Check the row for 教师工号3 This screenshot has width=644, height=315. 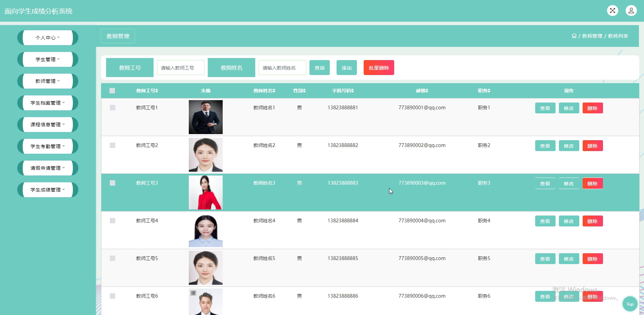pos(113,183)
